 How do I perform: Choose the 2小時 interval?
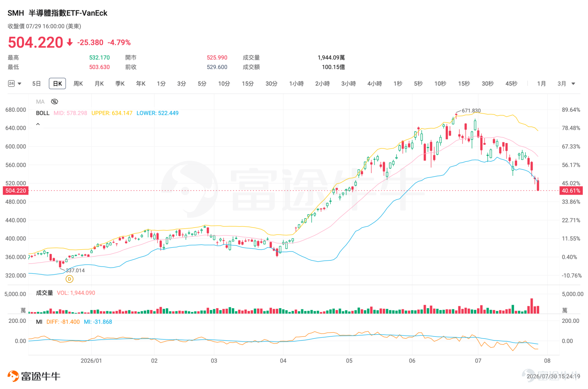(322, 83)
